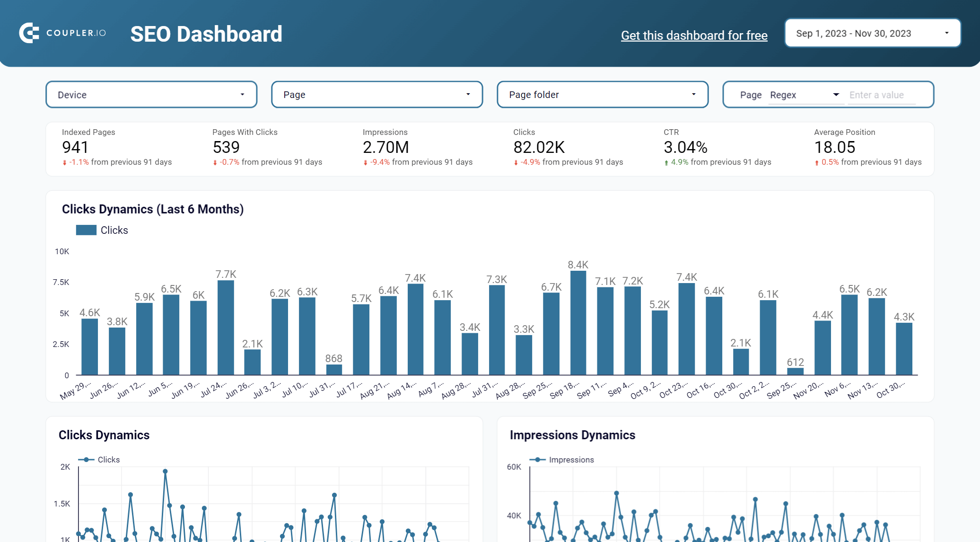
Task: Click the bar labeled 5.9K
Action: 144,339
